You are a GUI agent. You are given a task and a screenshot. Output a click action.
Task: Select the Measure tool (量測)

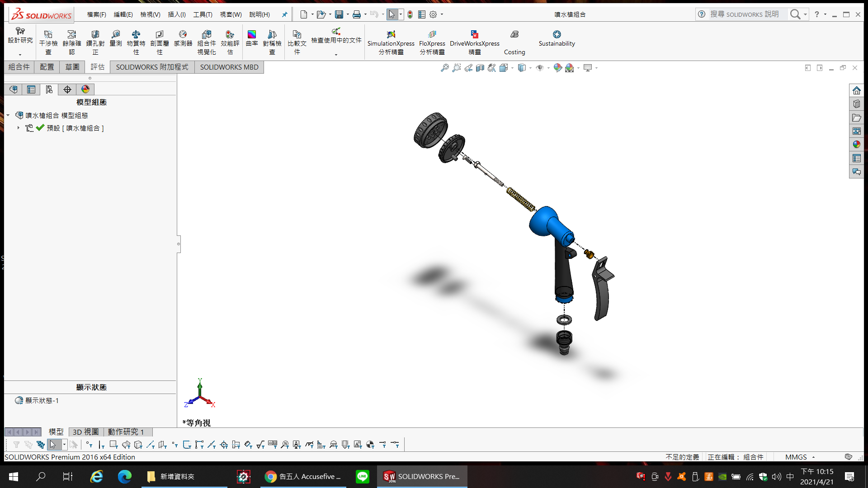[116, 38]
